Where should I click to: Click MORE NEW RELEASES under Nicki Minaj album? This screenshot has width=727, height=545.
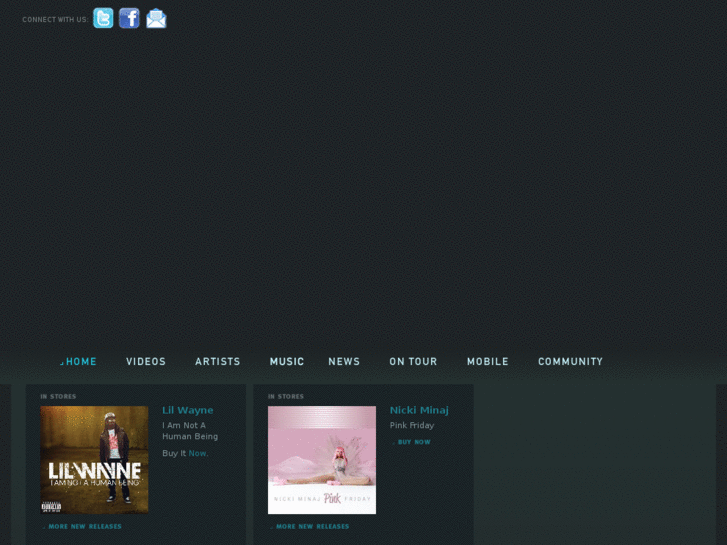(x=312, y=526)
